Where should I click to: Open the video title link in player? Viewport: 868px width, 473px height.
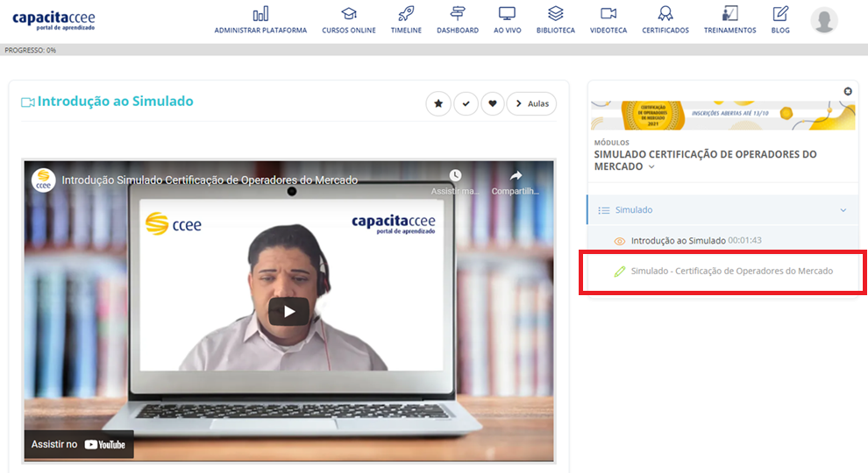click(210, 180)
